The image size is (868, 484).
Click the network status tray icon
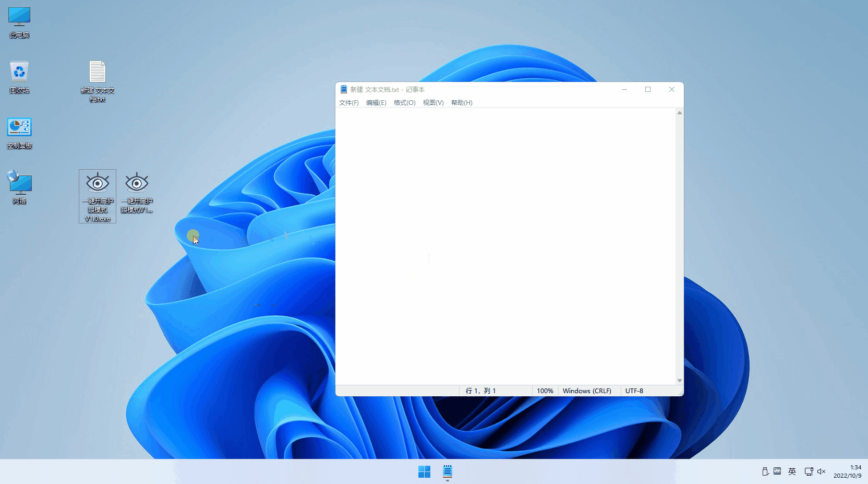coord(809,471)
